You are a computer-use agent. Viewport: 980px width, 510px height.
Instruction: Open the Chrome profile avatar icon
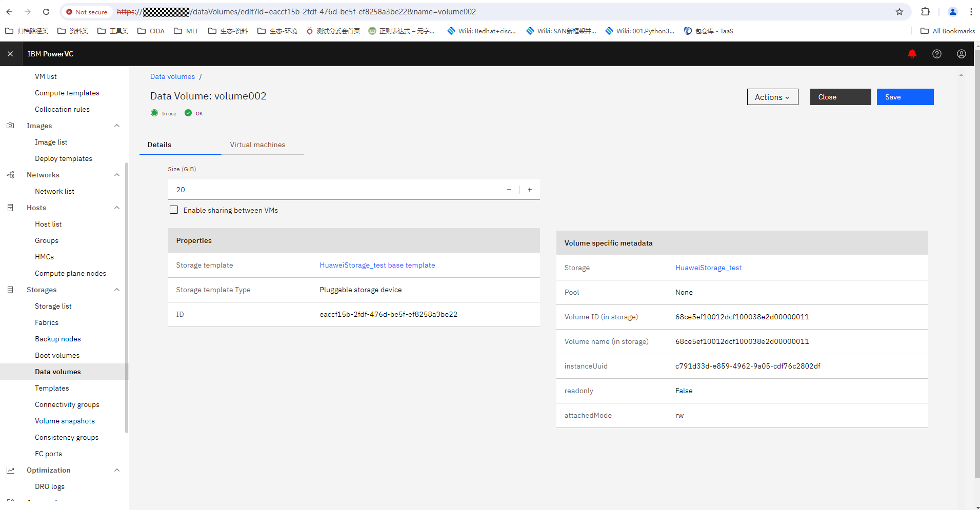pyautogui.click(x=952, y=12)
